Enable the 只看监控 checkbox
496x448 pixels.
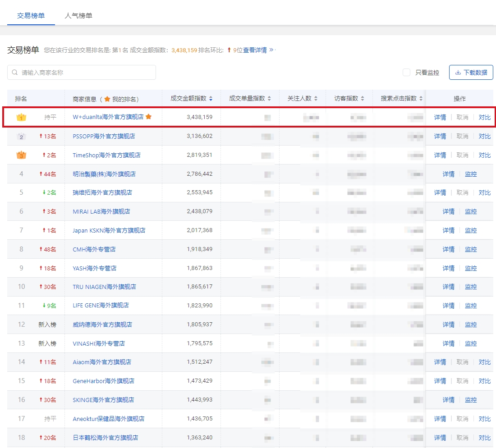[x=406, y=73]
